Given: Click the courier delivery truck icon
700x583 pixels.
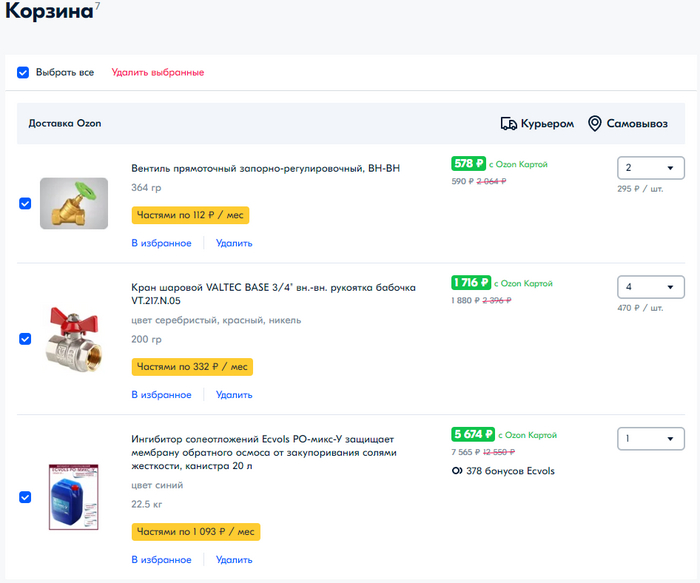Looking at the screenshot, I should 509,124.
